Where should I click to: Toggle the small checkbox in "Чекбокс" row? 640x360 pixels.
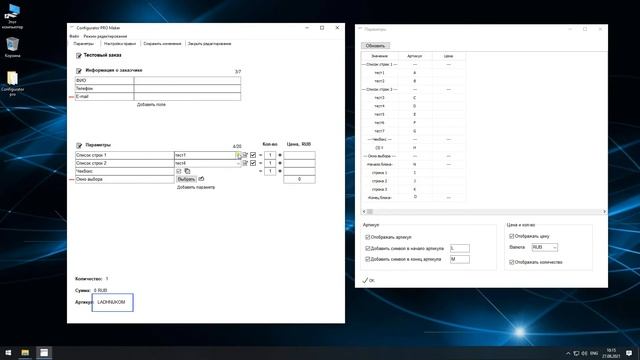coord(178,171)
